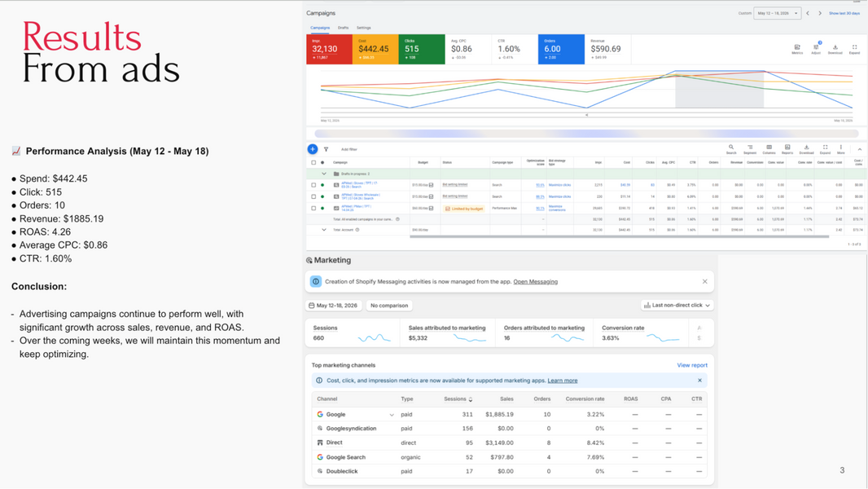Click the Segment icon in table toolbar
Screen dimensions: 868x489
click(750, 148)
